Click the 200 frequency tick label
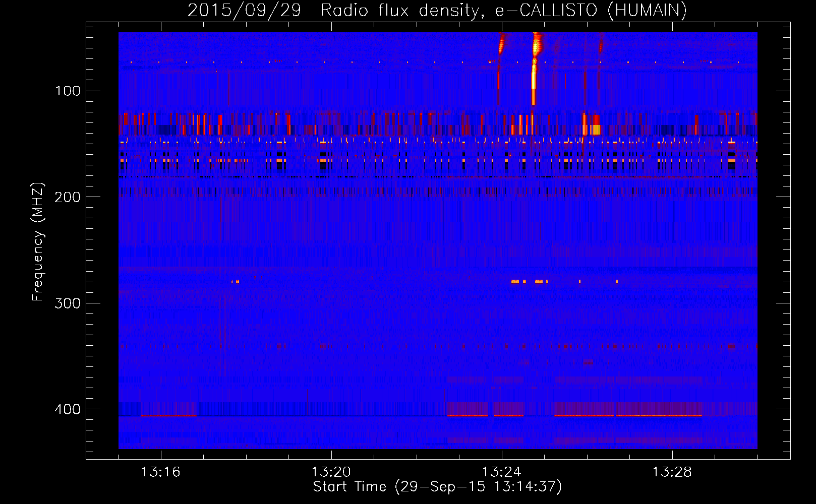 point(68,197)
